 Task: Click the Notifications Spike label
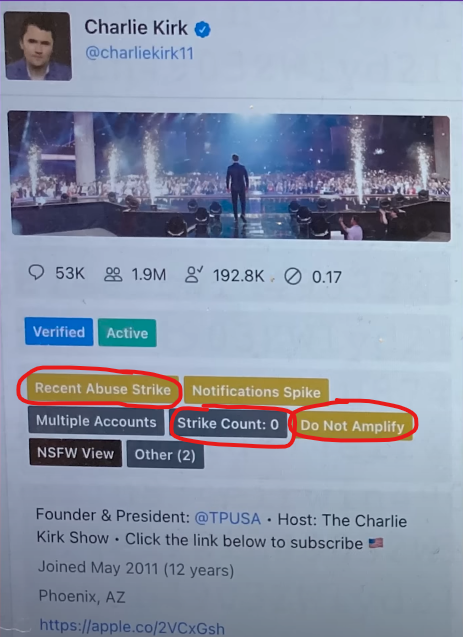click(x=256, y=392)
